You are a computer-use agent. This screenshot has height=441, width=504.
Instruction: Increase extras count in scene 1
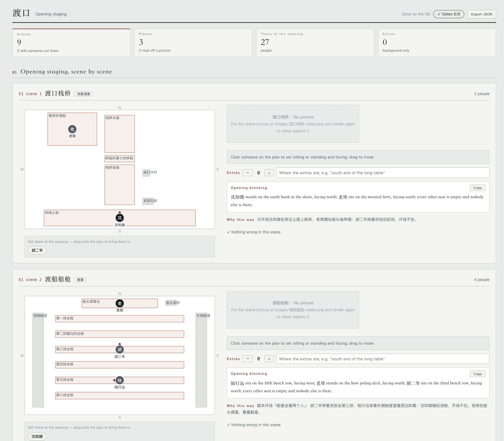click(269, 173)
